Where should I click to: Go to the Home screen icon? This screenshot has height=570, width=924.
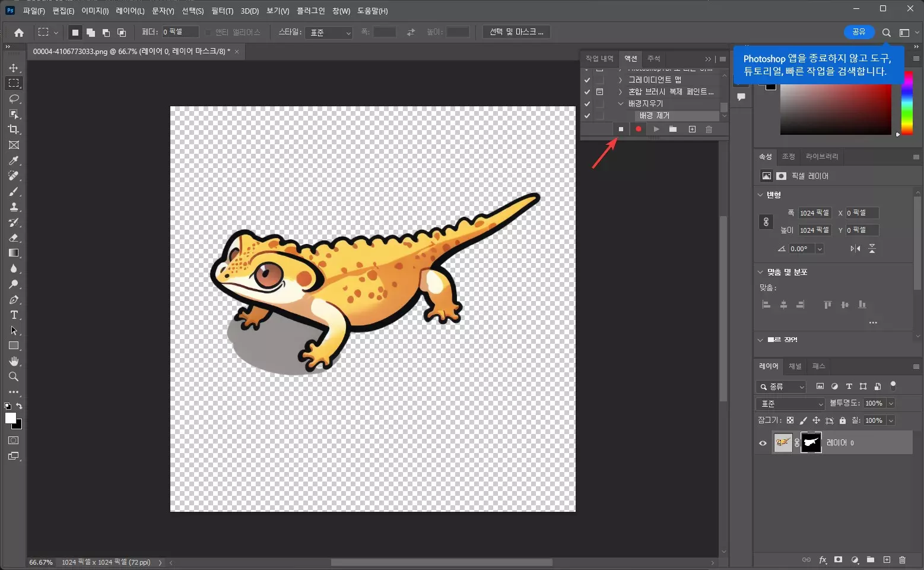[x=19, y=33]
